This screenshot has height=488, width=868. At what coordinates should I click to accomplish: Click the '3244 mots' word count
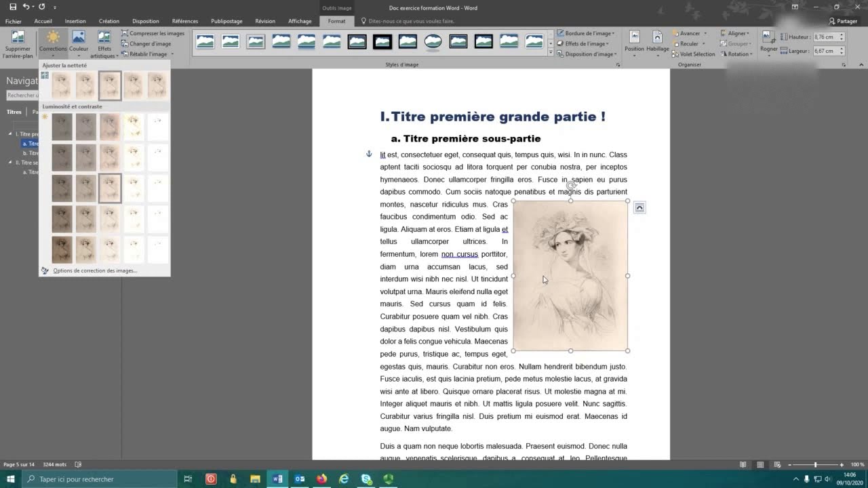[x=55, y=465]
